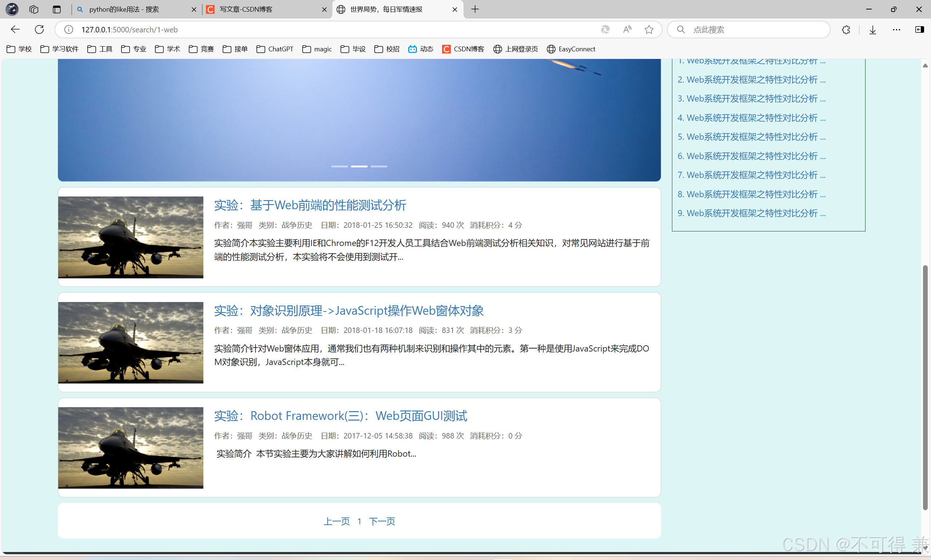Click the read aloud icon
Viewport: 931px width, 560px height.
(627, 29)
